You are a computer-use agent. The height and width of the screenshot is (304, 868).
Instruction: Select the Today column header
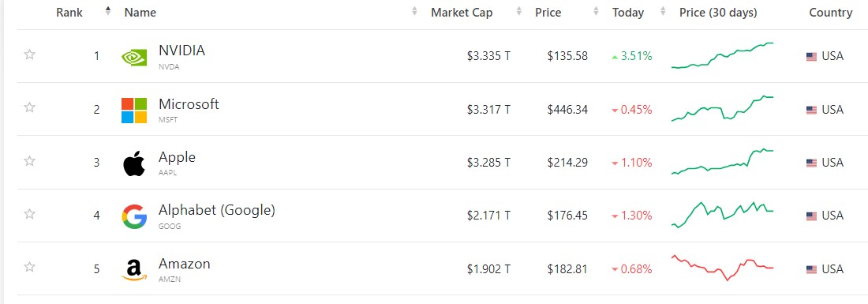coord(628,12)
